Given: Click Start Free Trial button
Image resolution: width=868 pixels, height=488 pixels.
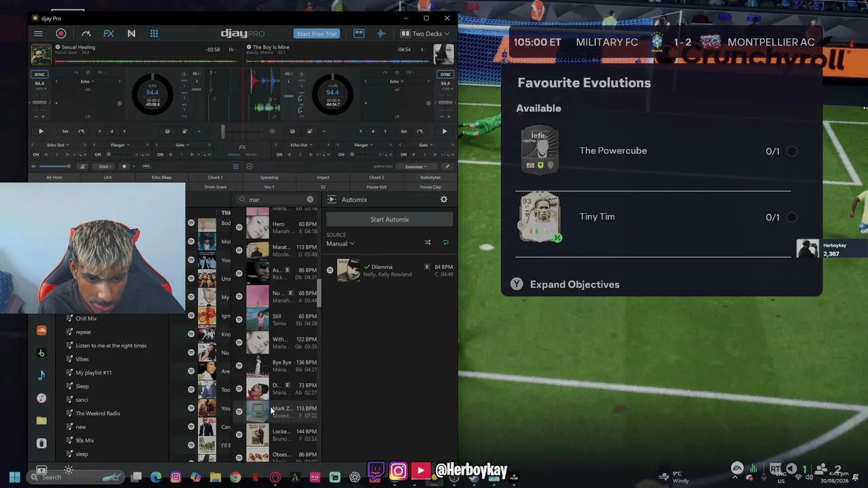Looking at the screenshot, I should tap(317, 33).
